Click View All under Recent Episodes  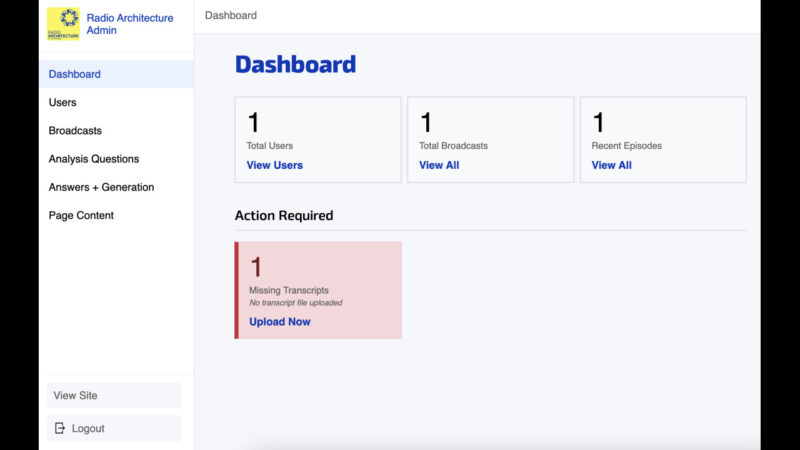pyautogui.click(x=612, y=165)
